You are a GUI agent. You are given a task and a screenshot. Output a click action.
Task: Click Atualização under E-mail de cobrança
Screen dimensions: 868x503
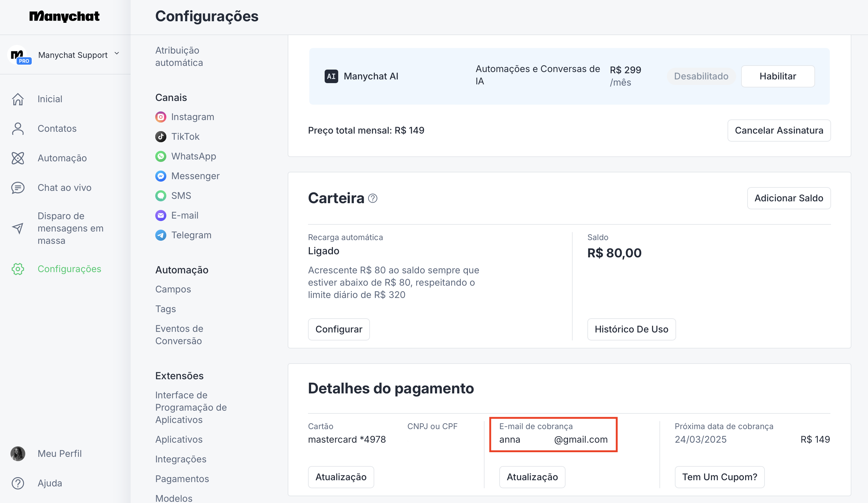pyautogui.click(x=532, y=477)
